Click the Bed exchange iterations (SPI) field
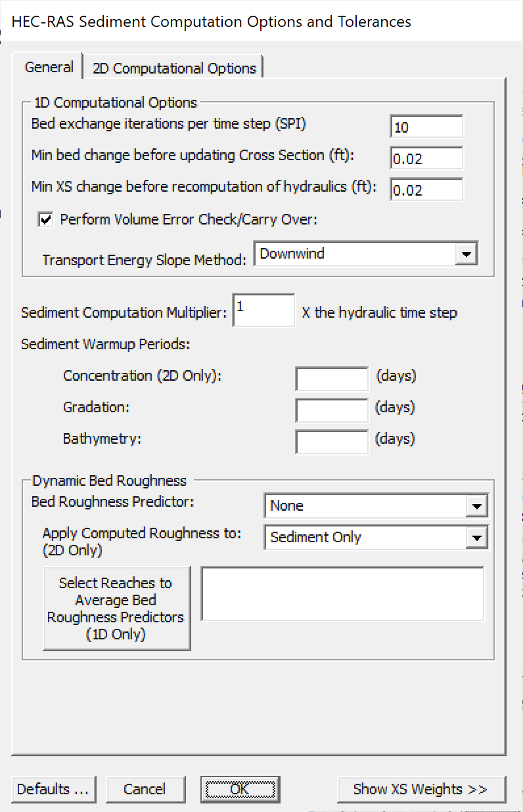 (x=426, y=127)
